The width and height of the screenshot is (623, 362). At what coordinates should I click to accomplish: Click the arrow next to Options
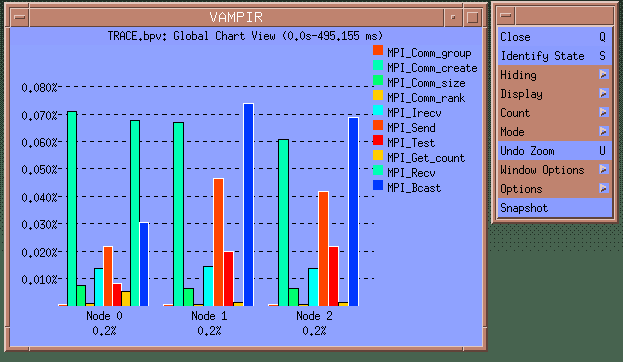[604, 188]
